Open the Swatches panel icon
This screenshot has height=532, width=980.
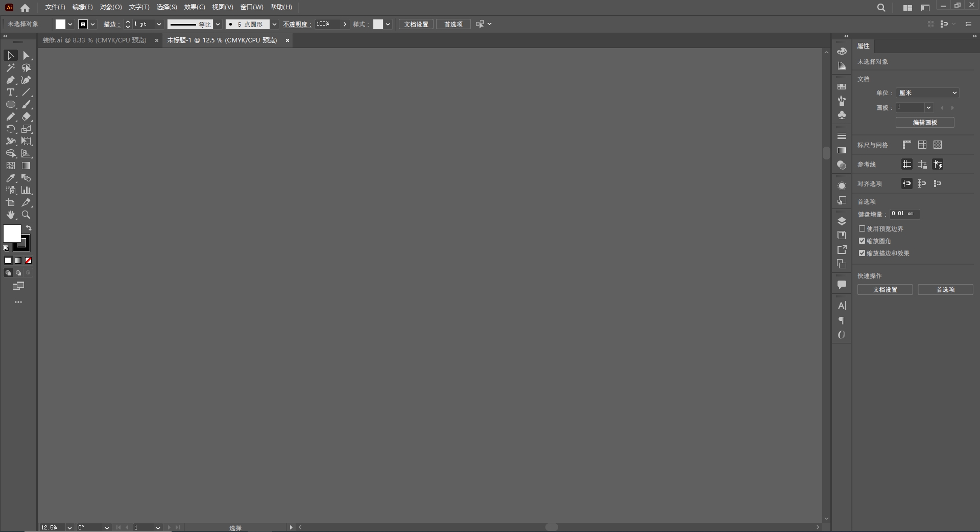point(842,87)
